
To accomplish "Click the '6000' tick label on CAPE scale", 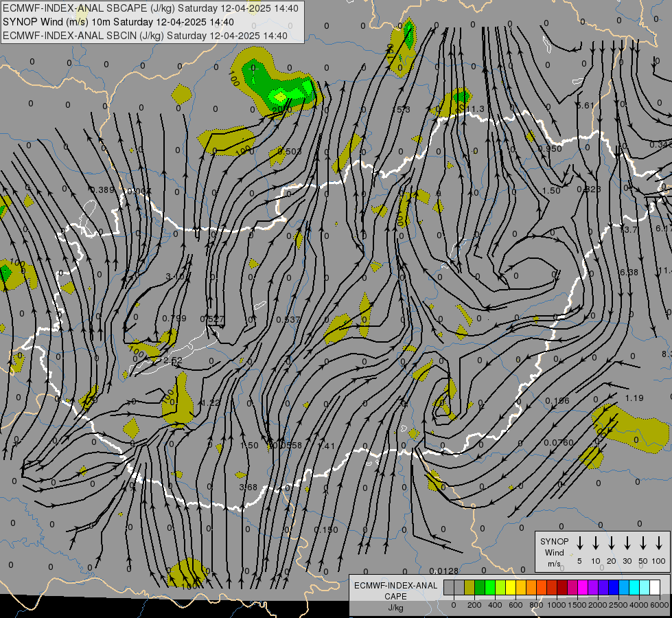I will (660, 605).
